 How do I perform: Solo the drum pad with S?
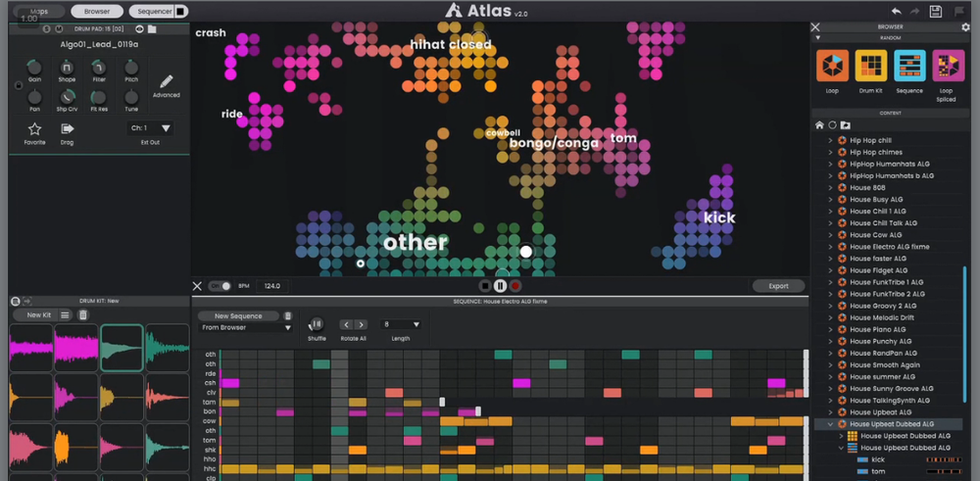click(x=47, y=28)
